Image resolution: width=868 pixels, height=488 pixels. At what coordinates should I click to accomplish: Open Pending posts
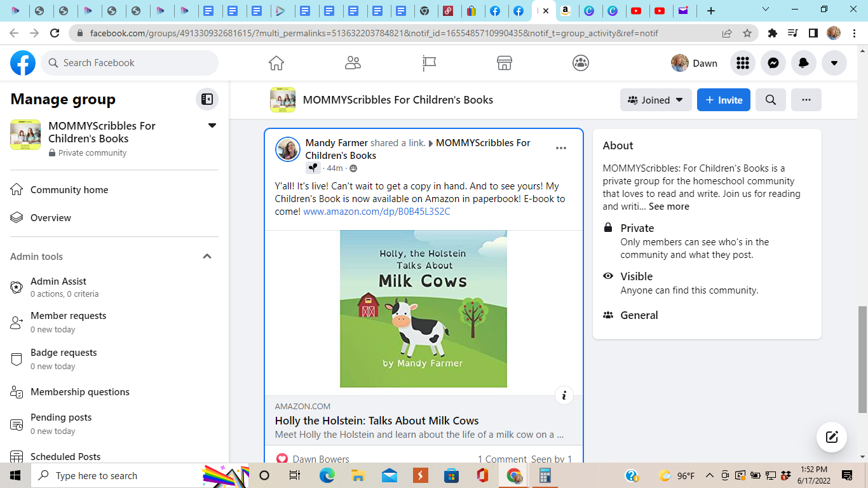pos(114,424)
